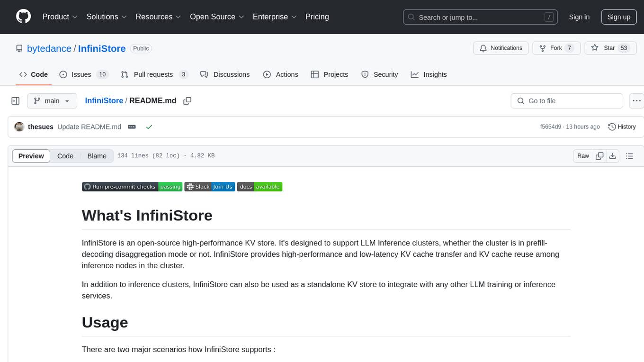Image resolution: width=644 pixels, height=362 pixels.
Task: Expand the Solutions menu
Action: pyautogui.click(x=107, y=17)
